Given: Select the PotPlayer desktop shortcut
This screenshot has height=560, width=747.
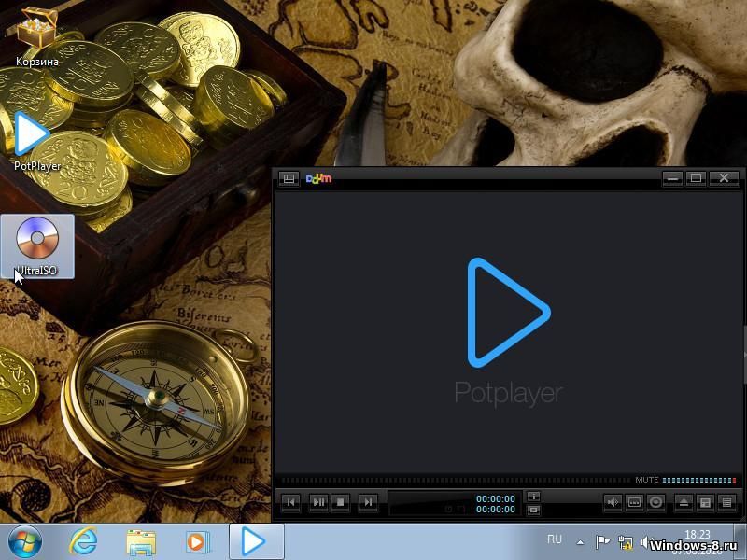Looking at the screenshot, I should pos(37,141).
